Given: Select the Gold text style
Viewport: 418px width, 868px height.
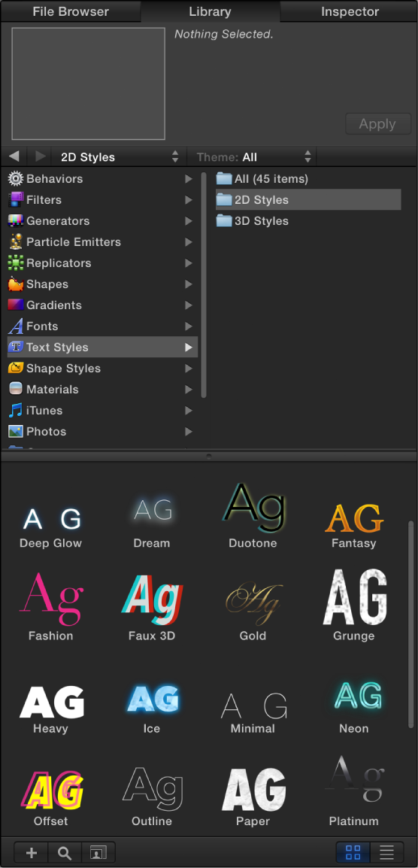Looking at the screenshot, I should [x=253, y=612].
